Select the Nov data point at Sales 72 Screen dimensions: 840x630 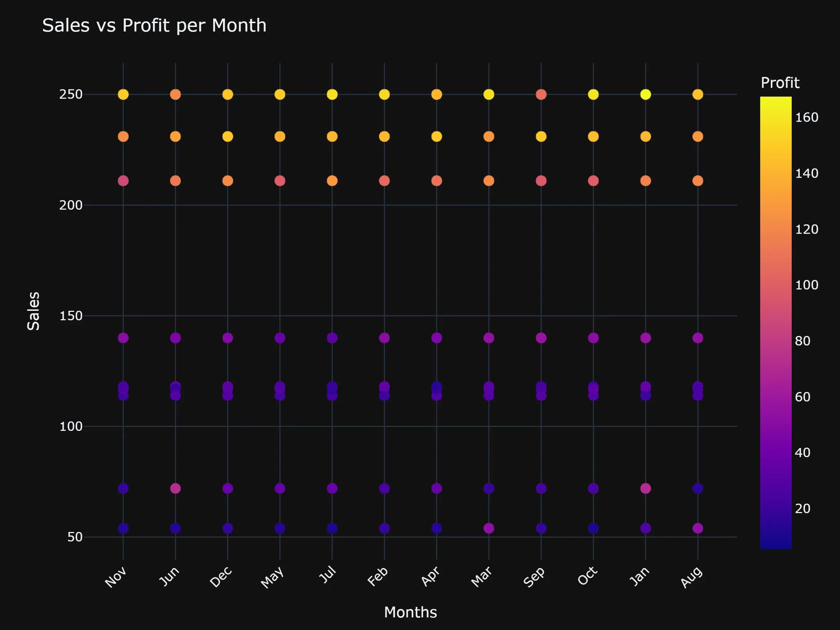(x=123, y=488)
